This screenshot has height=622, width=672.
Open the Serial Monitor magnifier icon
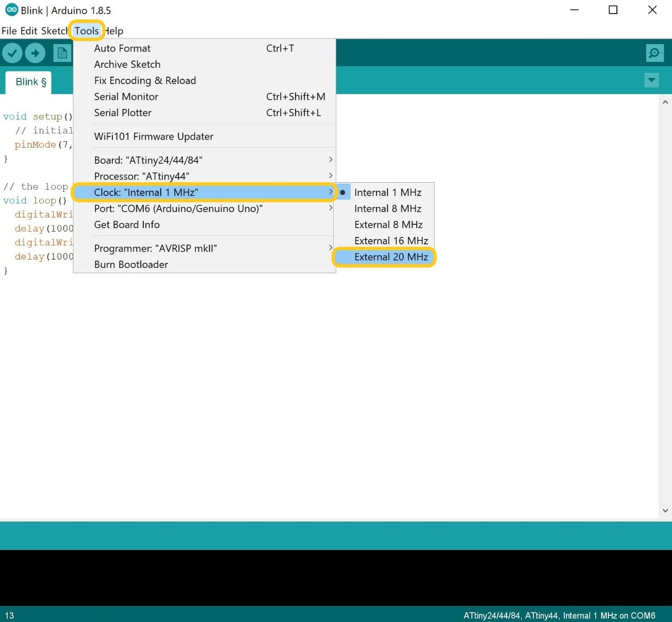[x=654, y=53]
